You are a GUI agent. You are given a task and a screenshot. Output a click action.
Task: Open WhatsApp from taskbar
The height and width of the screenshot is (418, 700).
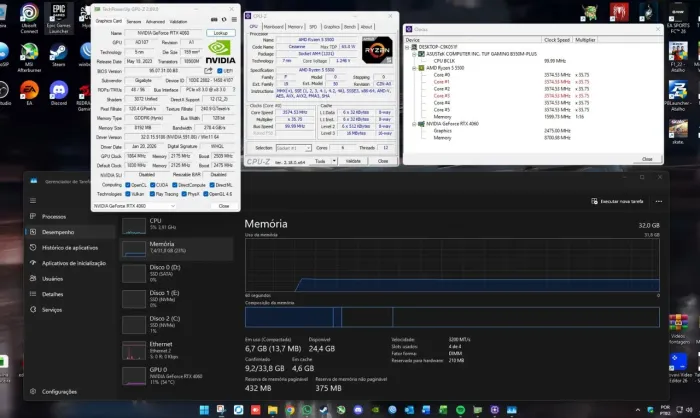click(x=307, y=410)
